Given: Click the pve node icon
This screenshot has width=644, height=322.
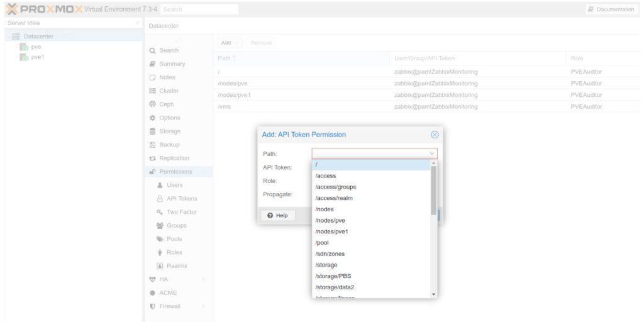Looking at the screenshot, I should (x=23, y=47).
